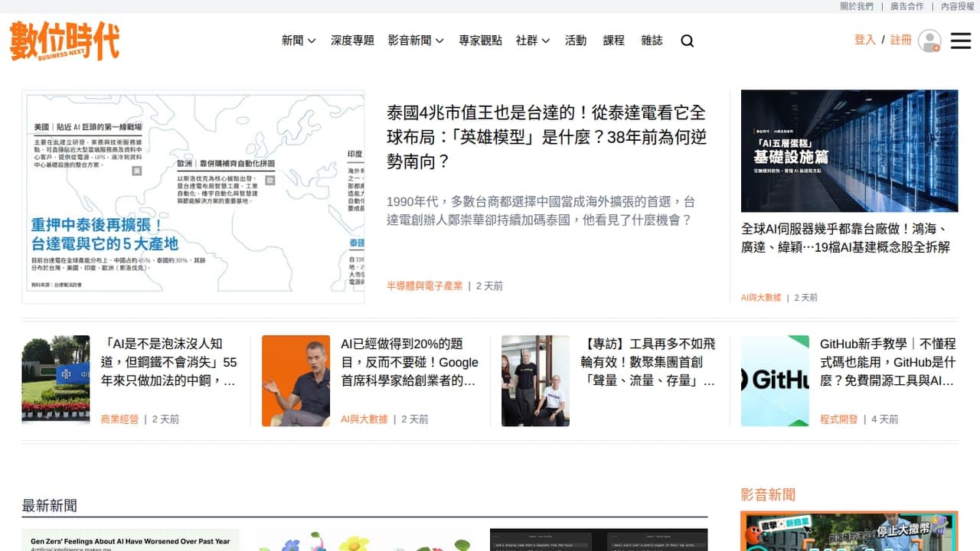Screen dimensions: 980x551
Task: Expand the 社群 dropdown menu
Action: 533,41
